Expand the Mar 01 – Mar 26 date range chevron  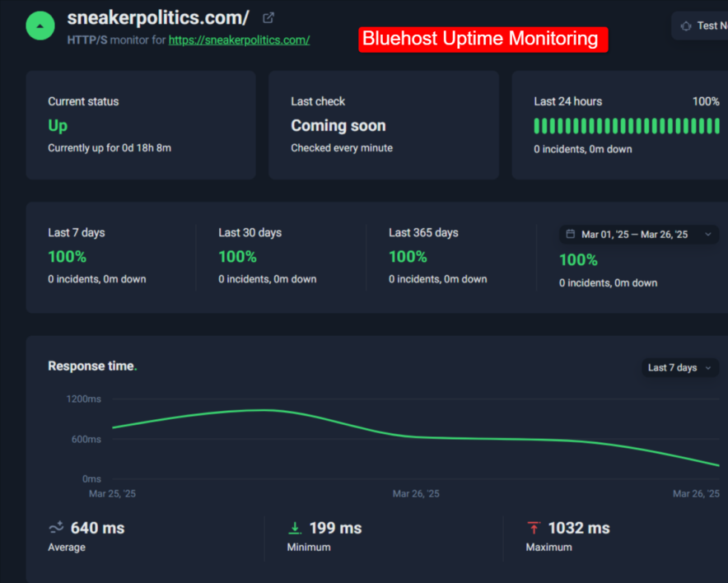coord(707,235)
